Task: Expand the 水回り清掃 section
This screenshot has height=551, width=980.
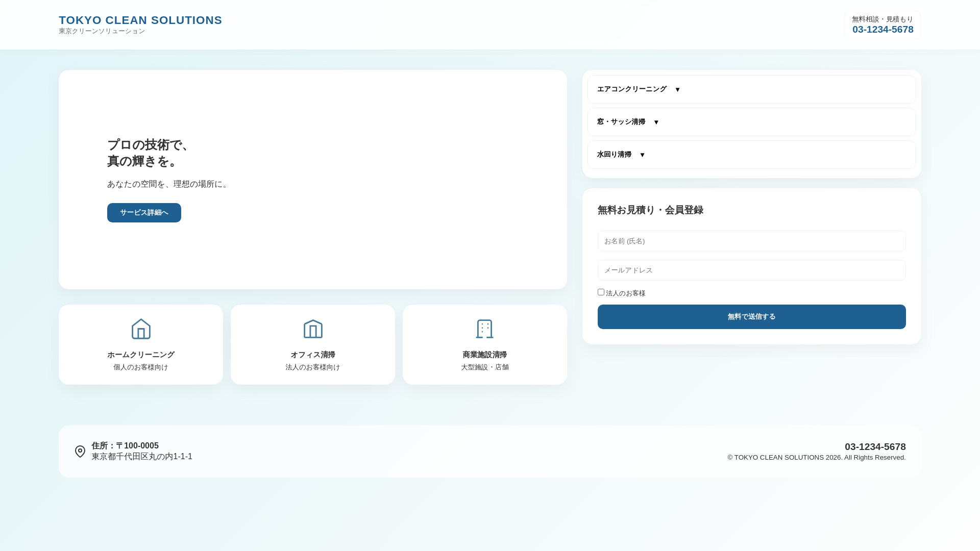Action: [x=614, y=155]
